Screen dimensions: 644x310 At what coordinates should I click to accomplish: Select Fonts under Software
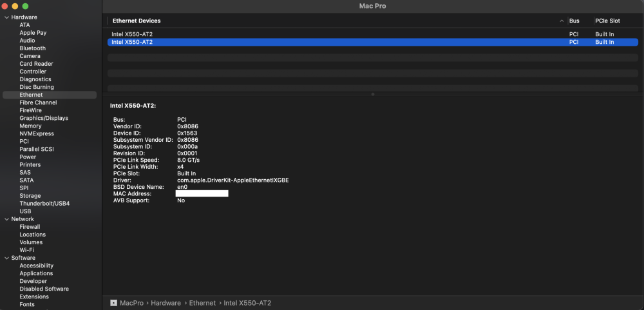click(x=27, y=305)
